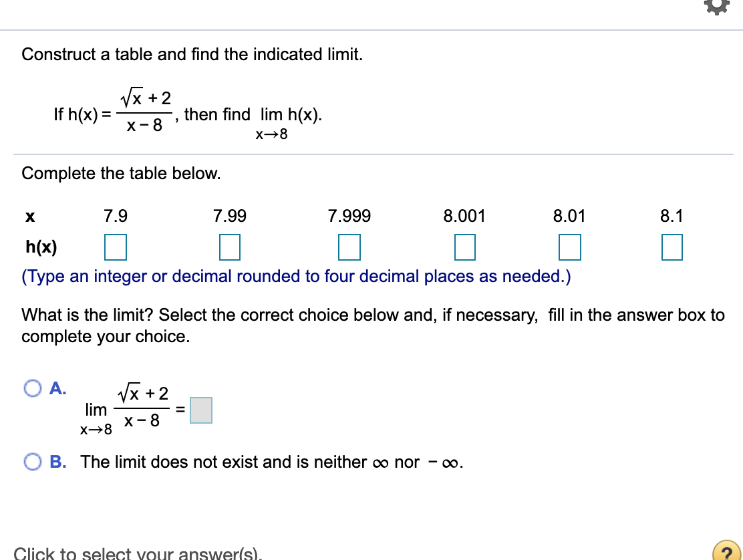
Task: Click the limit answer box in choice A
Action: (x=201, y=410)
